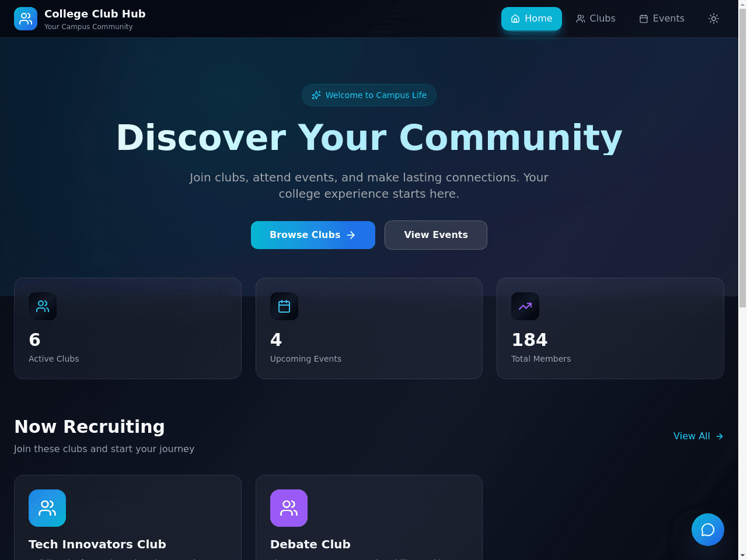Go to the Home nav item

pos(532,19)
